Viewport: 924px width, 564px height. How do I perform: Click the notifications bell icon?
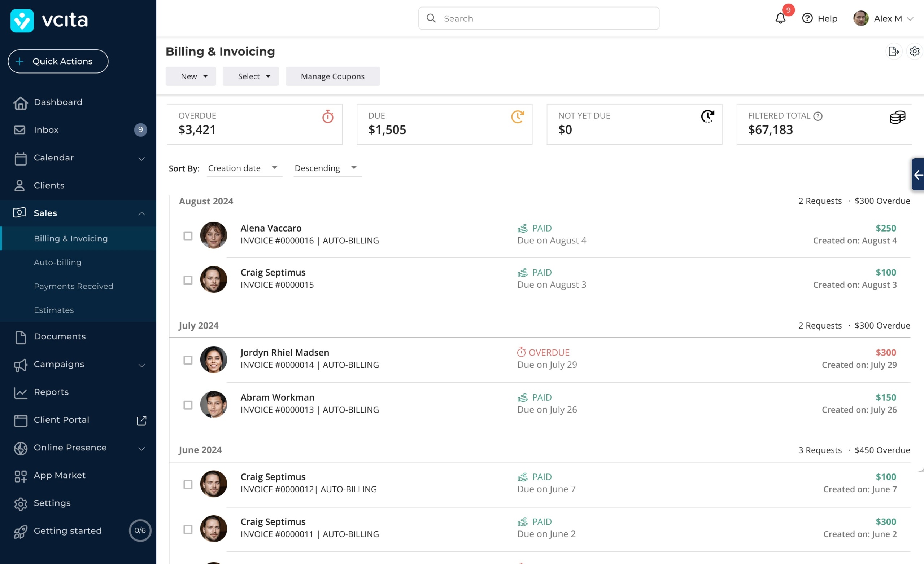coord(780,18)
